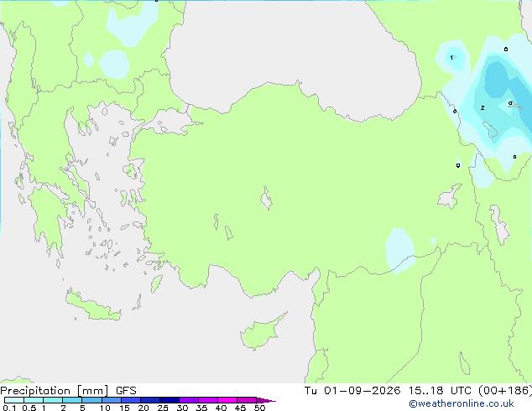Click the legend value '50'
Viewport: 532px width, 411px height.
259,408
